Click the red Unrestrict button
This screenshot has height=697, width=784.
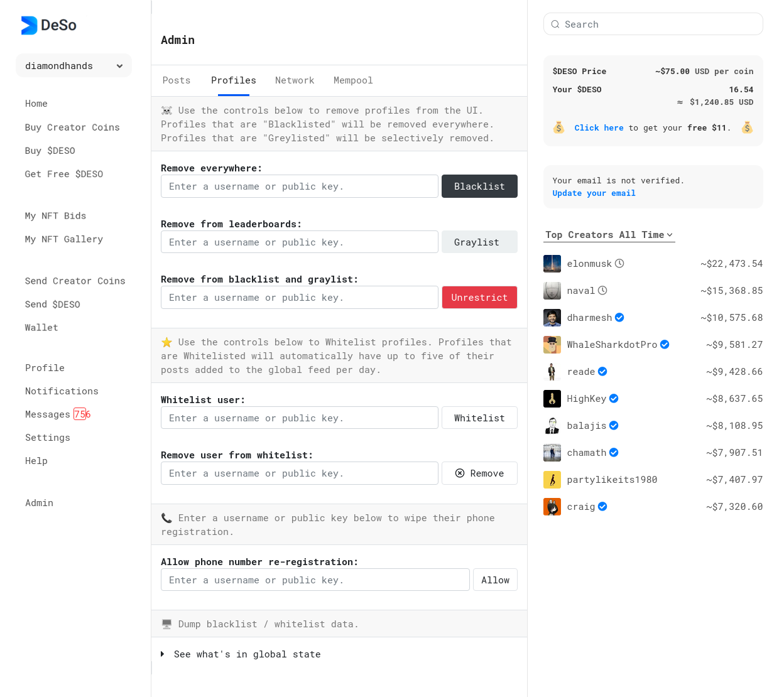(x=479, y=298)
